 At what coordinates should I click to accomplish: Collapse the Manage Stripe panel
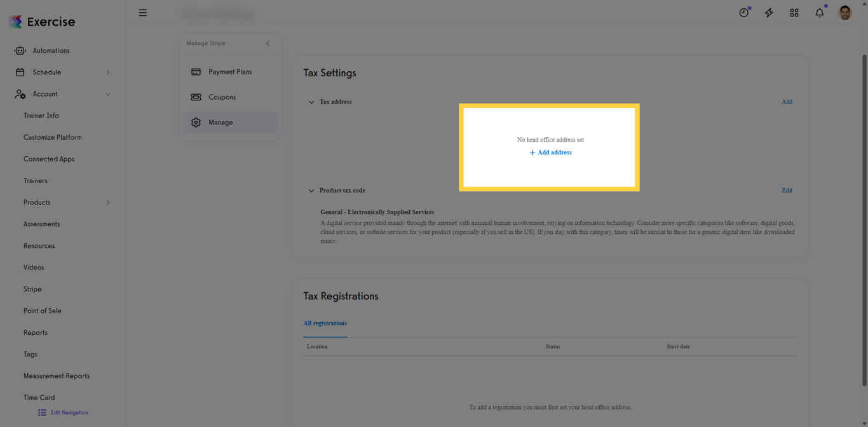(268, 43)
